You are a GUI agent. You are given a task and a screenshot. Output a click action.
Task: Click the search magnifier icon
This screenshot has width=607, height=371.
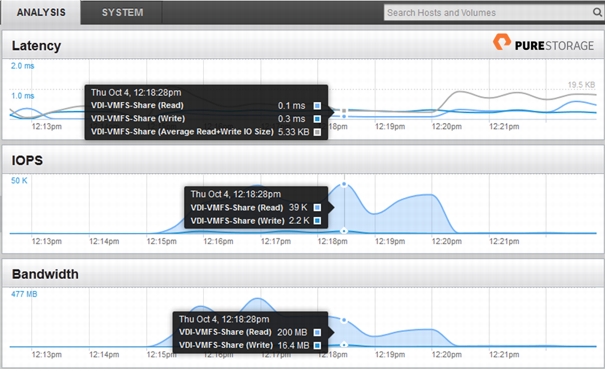pyautogui.click(x=597, y=12)
